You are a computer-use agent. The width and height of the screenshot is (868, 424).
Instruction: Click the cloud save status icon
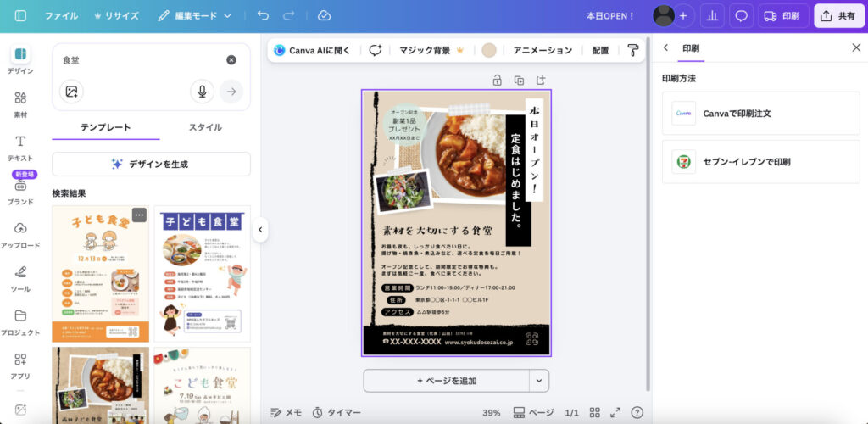[x=324, y=15]
